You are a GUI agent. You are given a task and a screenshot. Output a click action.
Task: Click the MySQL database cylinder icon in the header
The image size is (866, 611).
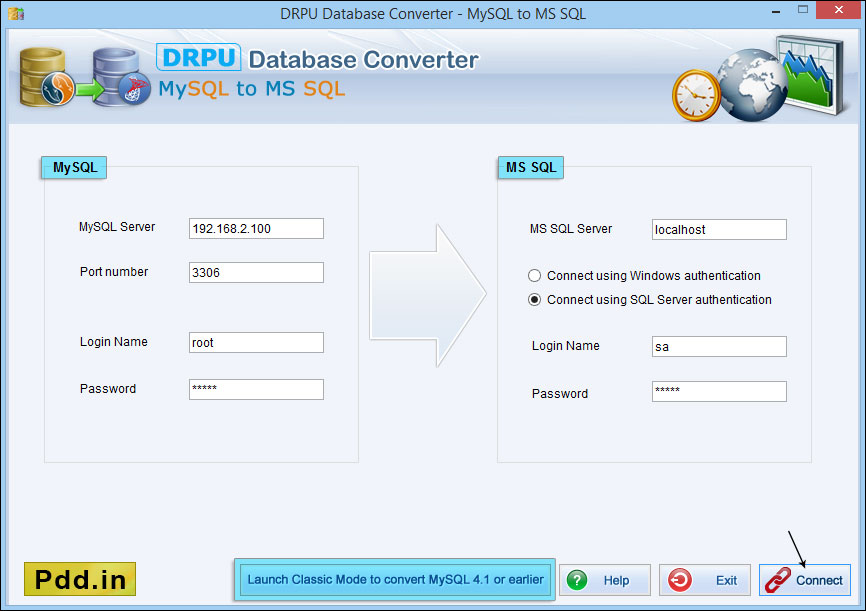(x=45, y=77)
